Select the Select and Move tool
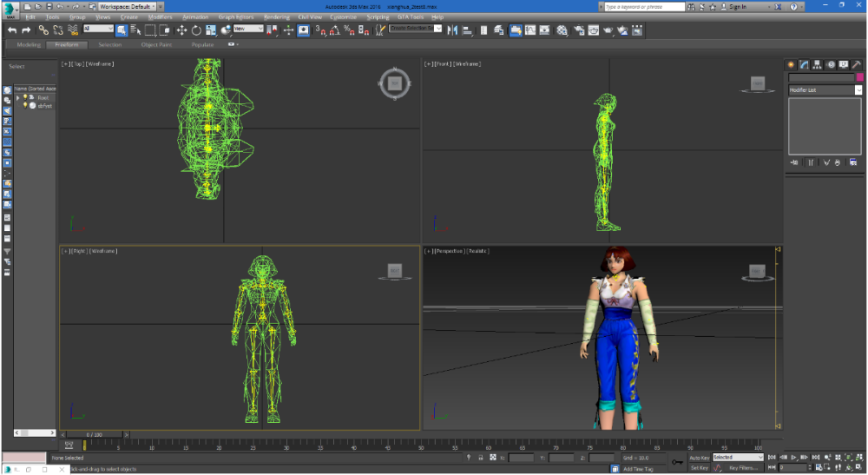 pyautogui.click(x=181, y=30)
